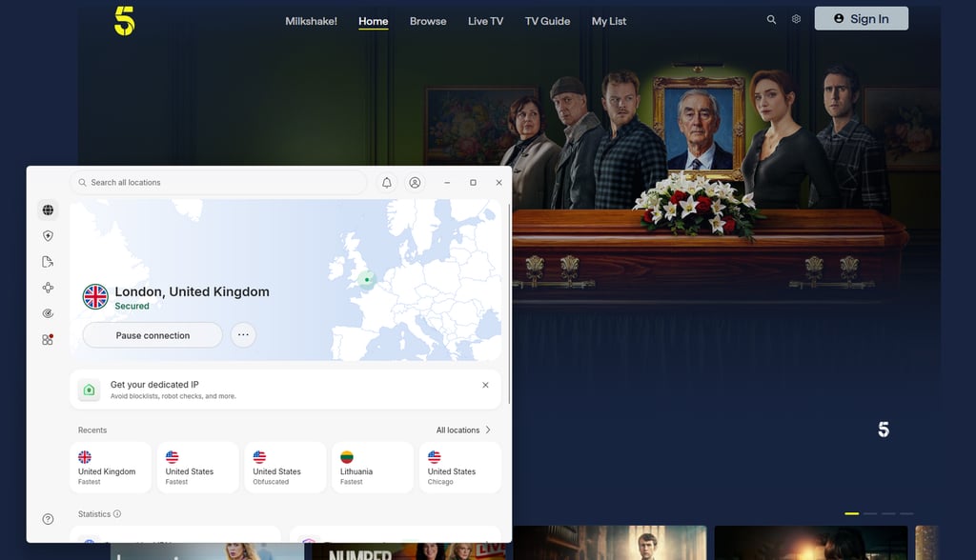Maximize the VPN window
Image resolution: width=976 pixels, height=560 pixels.
[x=473, y=183]
